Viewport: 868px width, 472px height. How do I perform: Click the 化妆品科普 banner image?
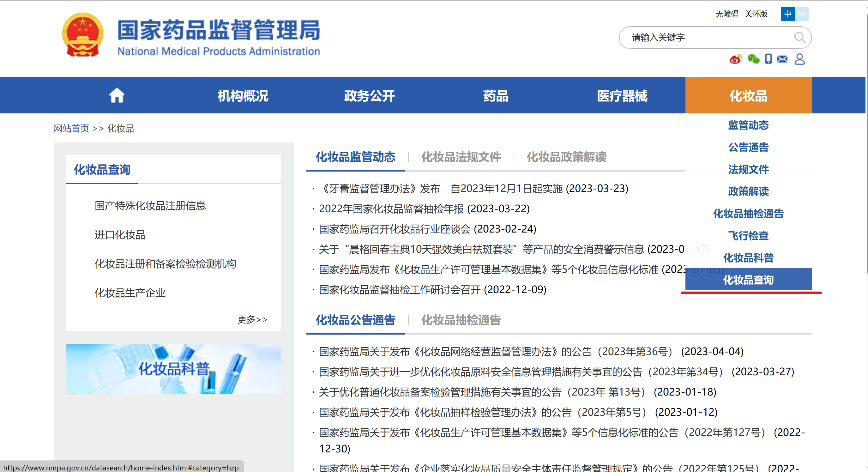click(173, 368)
